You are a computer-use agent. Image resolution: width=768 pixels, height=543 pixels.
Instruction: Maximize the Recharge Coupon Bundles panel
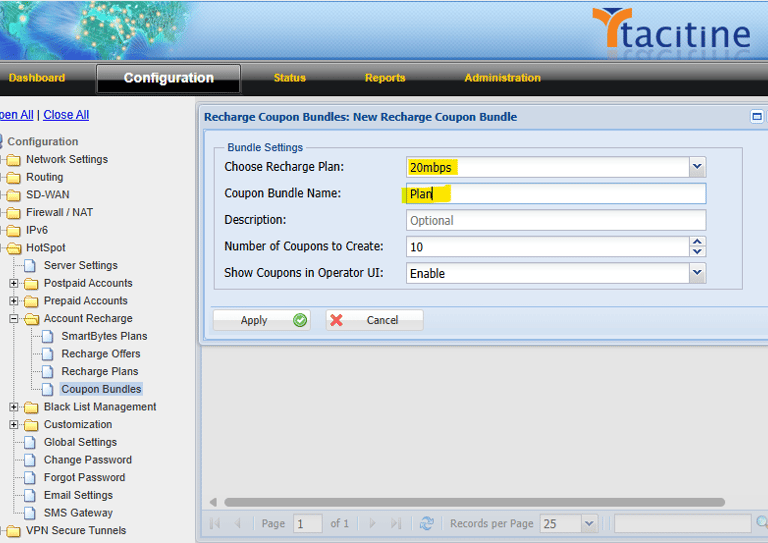tap(757, 117)
